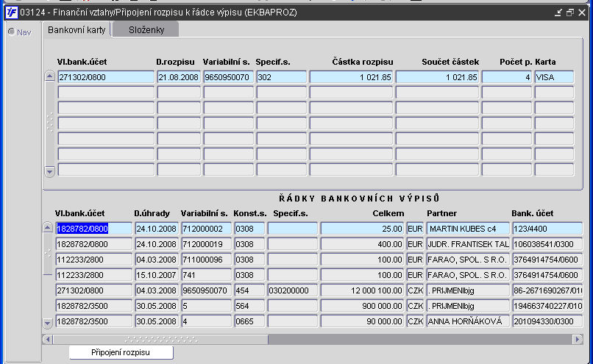The image size is (593, 364).
Task: Click the 12 000 100.00 amount cell
Action: pyautogui.click(x=362, y=290)
